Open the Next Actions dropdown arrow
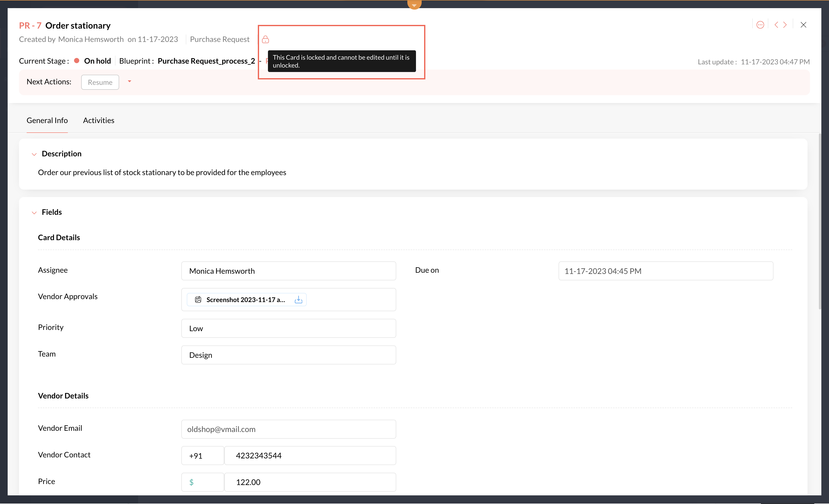 (130, 82)
